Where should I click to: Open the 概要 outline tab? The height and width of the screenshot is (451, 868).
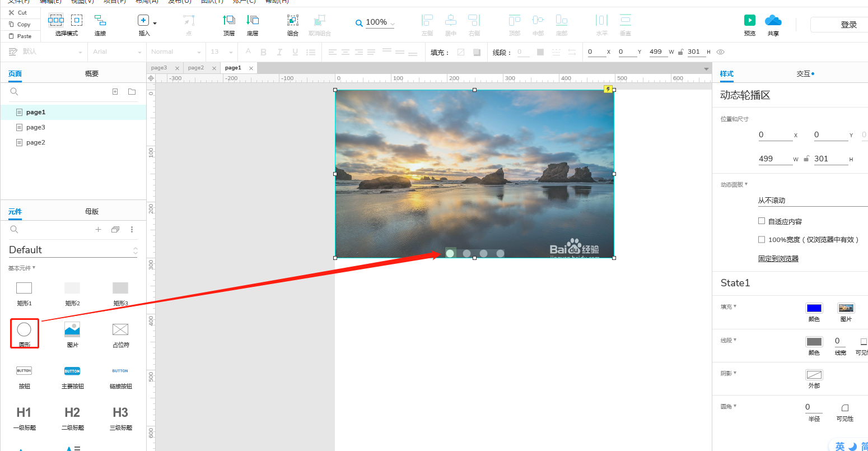[x=92, y=73]
